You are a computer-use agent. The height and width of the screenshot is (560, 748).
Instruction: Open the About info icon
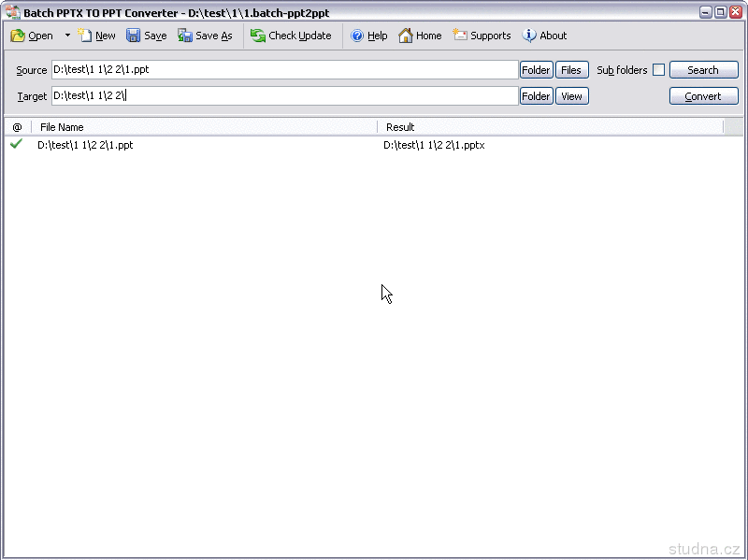(528, 36)
